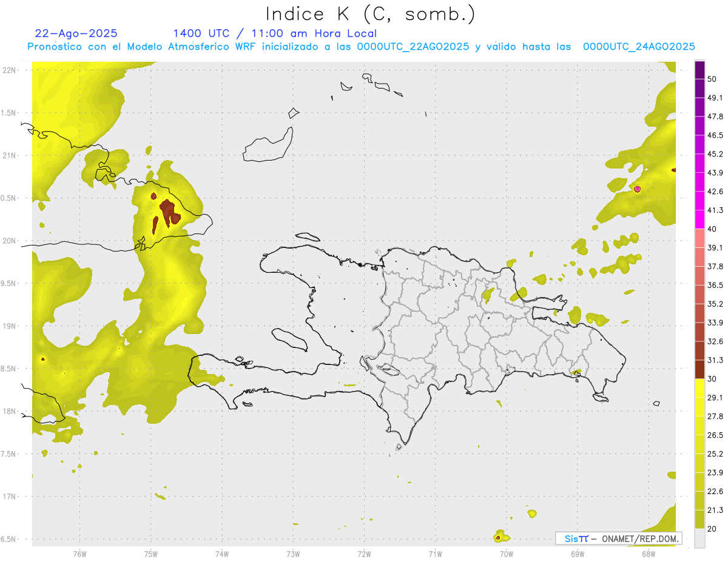The width and height of the screenshot is (728, 562).
Task: Click the '73W' longitude label
Action: click(293, 554)
